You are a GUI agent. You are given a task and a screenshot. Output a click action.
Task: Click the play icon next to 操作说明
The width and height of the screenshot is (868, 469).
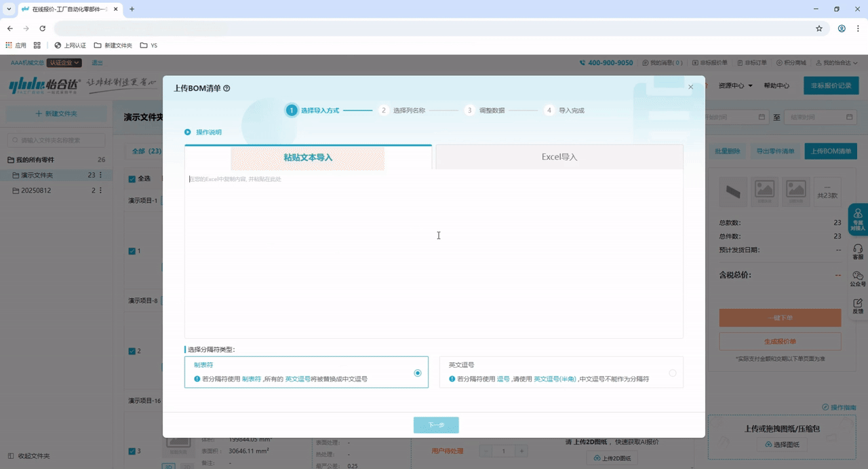[x=188, y=132]
